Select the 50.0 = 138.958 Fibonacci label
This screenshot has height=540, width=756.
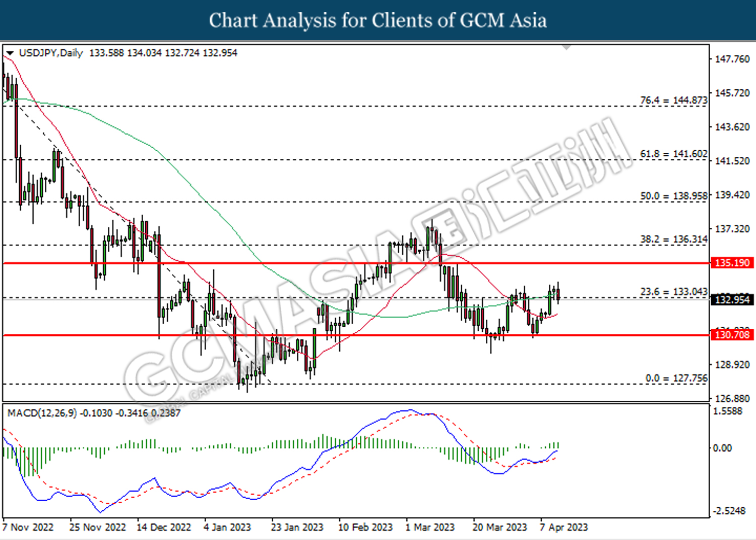(673, 196)
